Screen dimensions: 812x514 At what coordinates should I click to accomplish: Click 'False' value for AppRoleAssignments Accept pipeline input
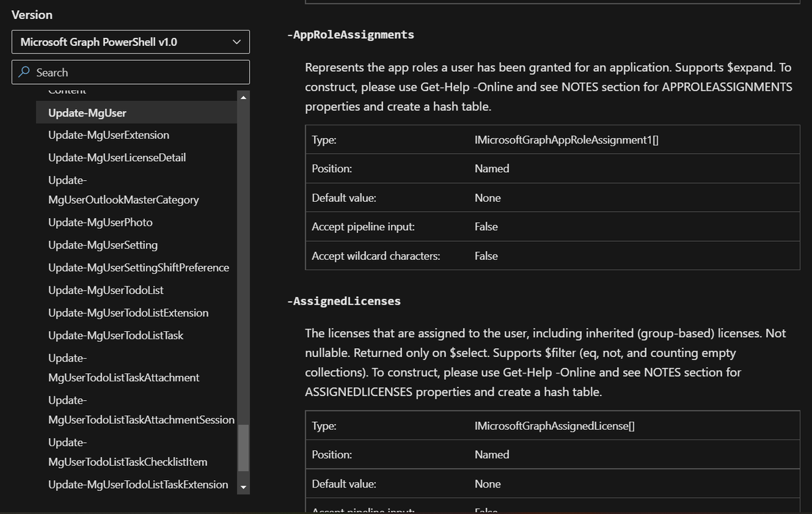coord(486,227)
